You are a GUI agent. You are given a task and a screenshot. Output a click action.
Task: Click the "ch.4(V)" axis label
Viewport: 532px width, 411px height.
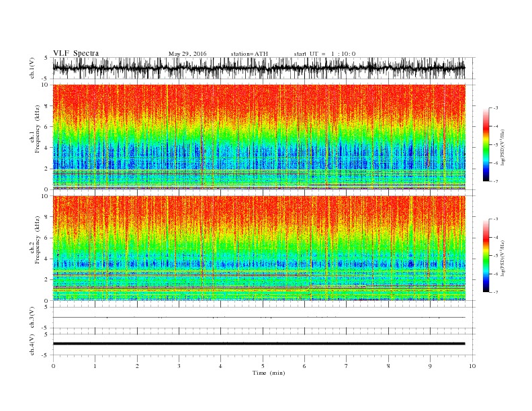coord(32,345)
